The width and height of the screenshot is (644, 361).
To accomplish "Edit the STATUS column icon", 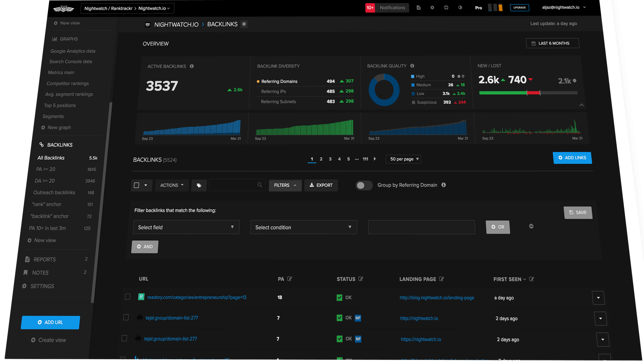I will [361, 279].
